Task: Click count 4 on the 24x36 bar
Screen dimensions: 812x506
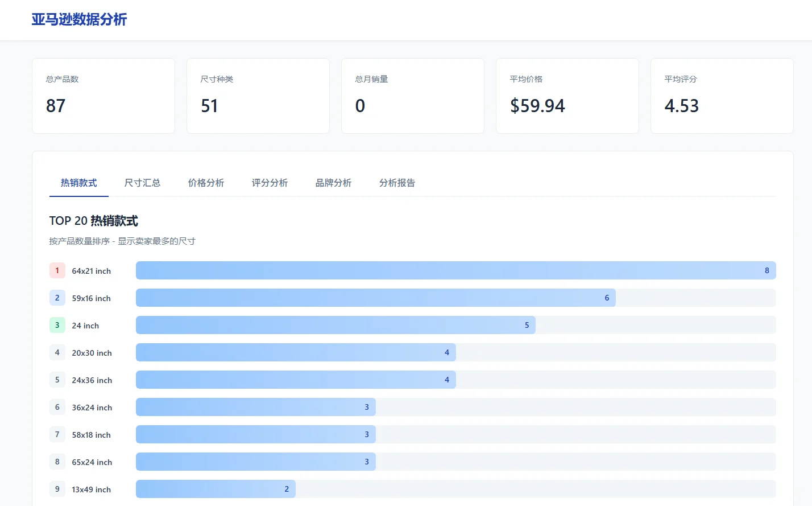Action: pos(447,380)
